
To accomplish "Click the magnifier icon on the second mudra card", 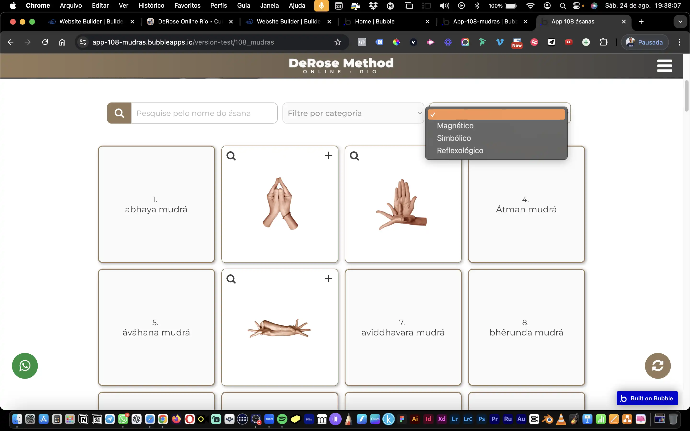I will coord(231,156).
